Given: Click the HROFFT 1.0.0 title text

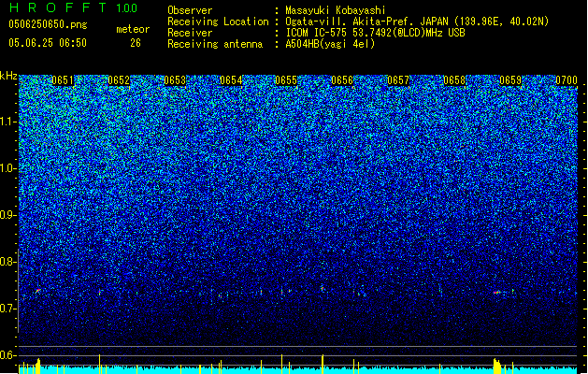Looking at the screenshot, I should (74, 7).
